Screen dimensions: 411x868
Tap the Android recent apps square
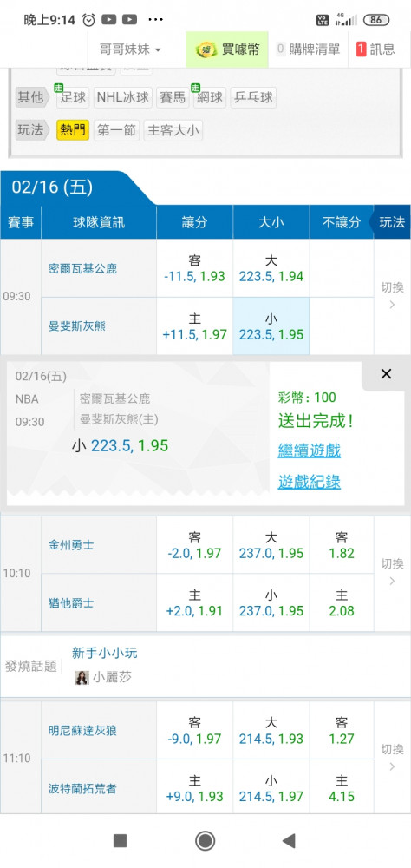[120, 841]
